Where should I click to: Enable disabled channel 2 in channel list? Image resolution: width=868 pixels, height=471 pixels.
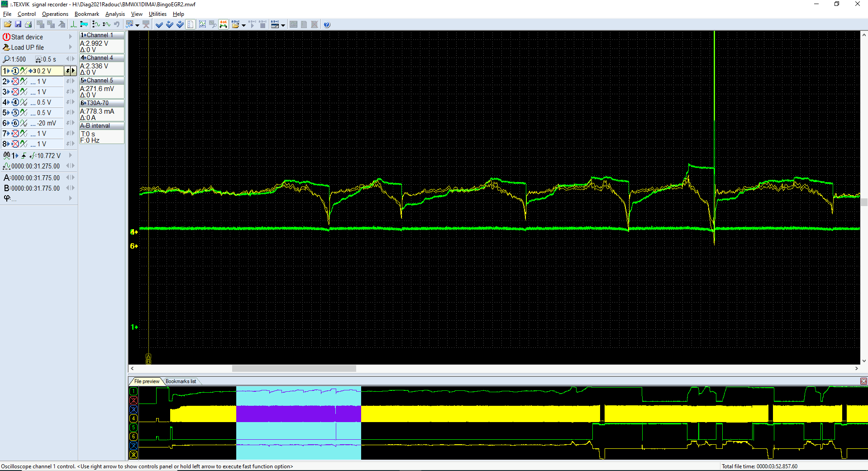[15, 82]
